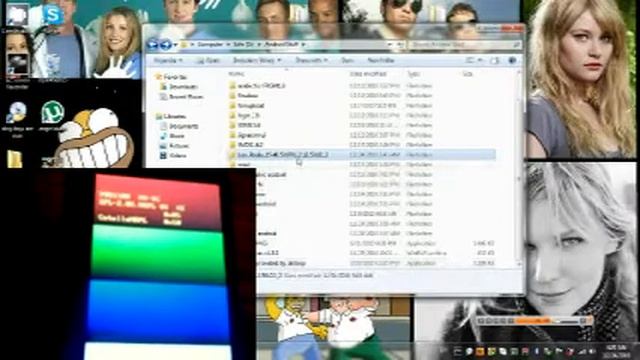
Task: Toggle the preview pane icon
Action: click(x=495, y=60)
